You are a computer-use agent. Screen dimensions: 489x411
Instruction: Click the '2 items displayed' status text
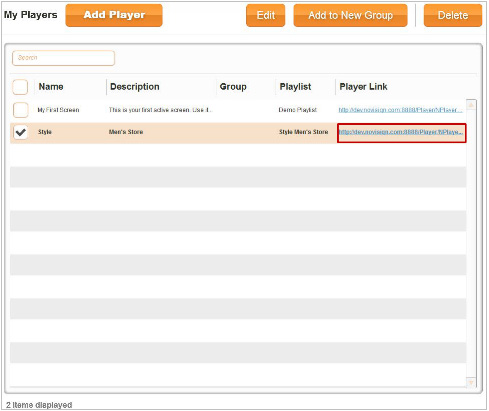point(39,405)
